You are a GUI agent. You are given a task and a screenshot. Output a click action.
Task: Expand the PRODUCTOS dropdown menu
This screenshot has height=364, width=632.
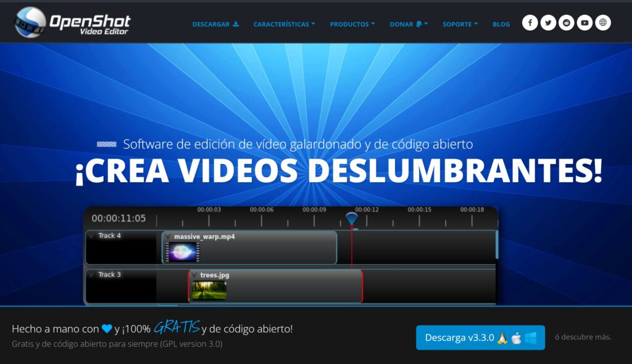click(352, 24)
